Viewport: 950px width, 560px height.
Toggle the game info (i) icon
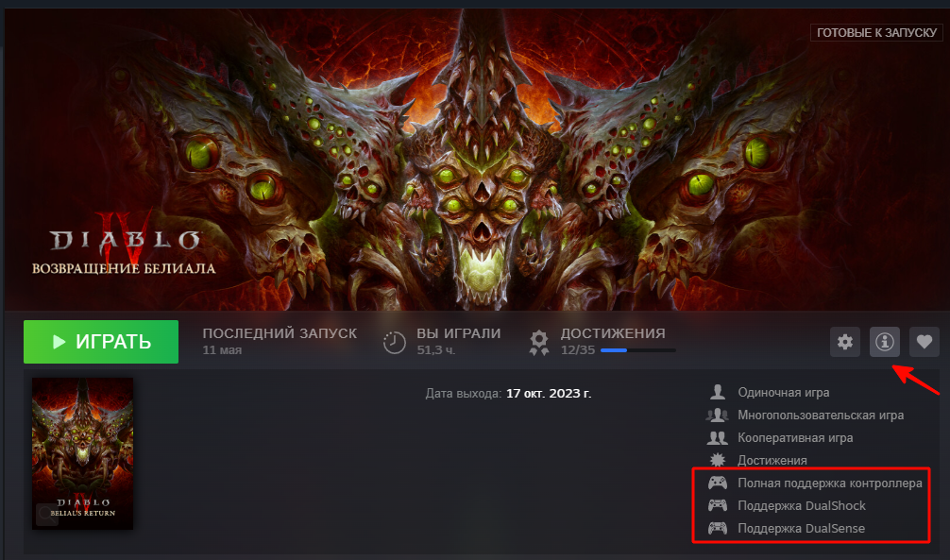[x=885, y=342]
